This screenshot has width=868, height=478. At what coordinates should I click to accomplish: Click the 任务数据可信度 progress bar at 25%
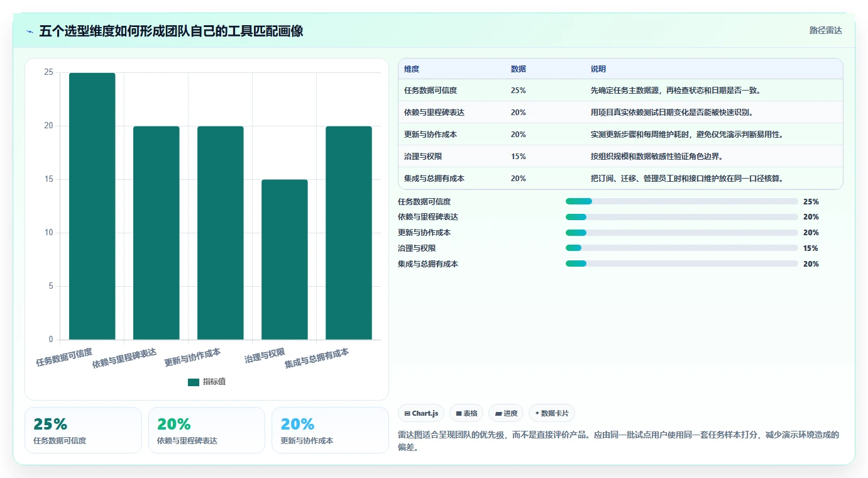coord(682,201)
